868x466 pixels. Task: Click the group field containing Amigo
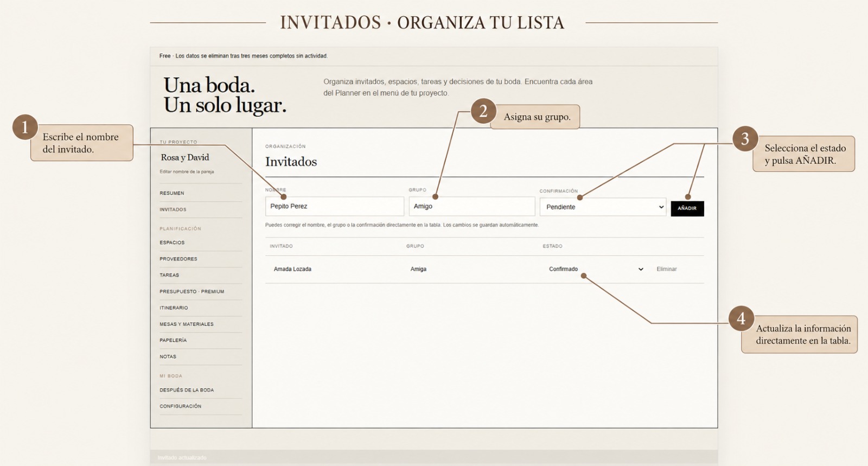[471, 206]
